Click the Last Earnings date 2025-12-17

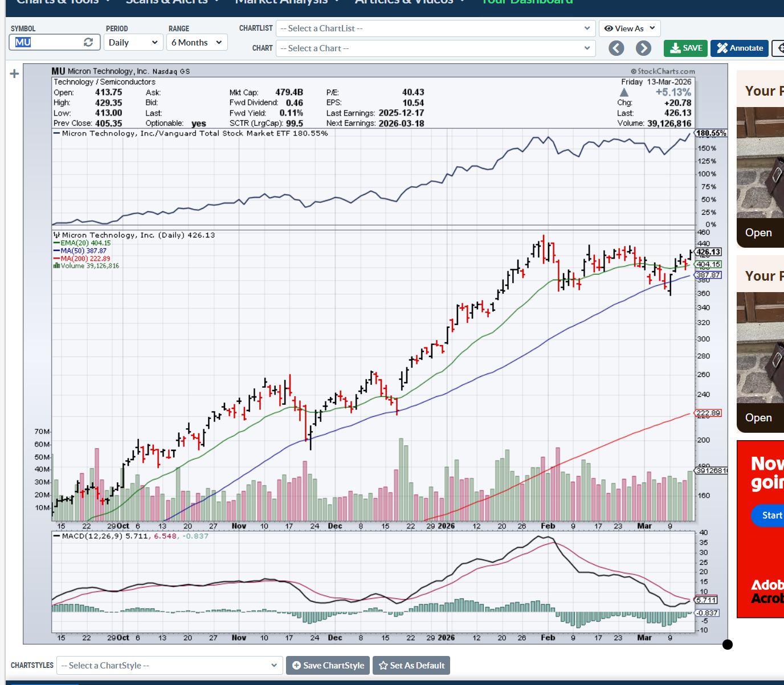tap(401, 113)
